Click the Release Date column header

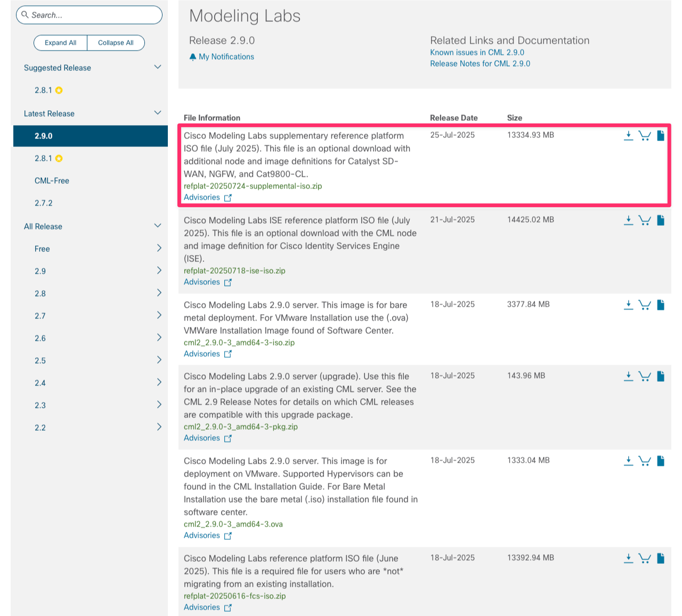click(x=454, y=118)
